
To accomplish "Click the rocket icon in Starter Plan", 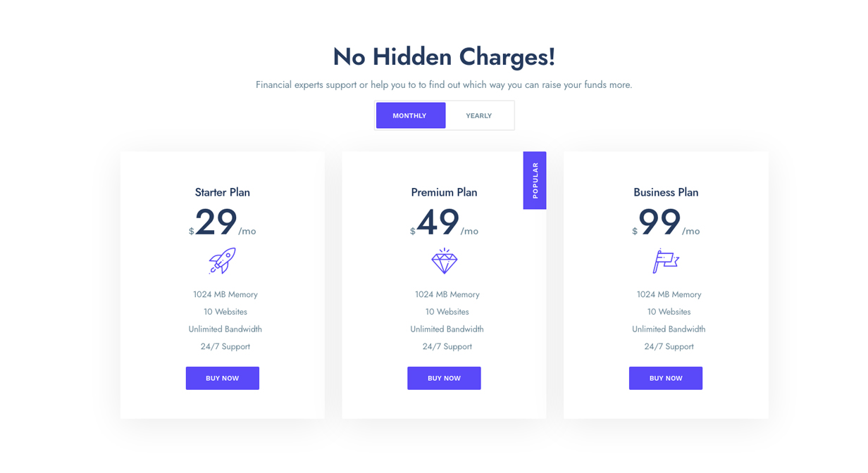I will [223, 260].
